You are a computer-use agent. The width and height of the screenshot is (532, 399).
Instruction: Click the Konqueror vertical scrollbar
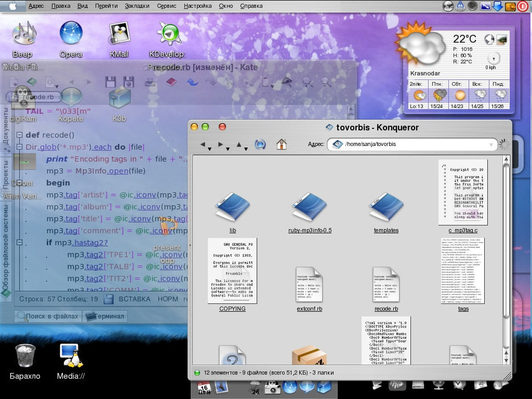(507, 239)
